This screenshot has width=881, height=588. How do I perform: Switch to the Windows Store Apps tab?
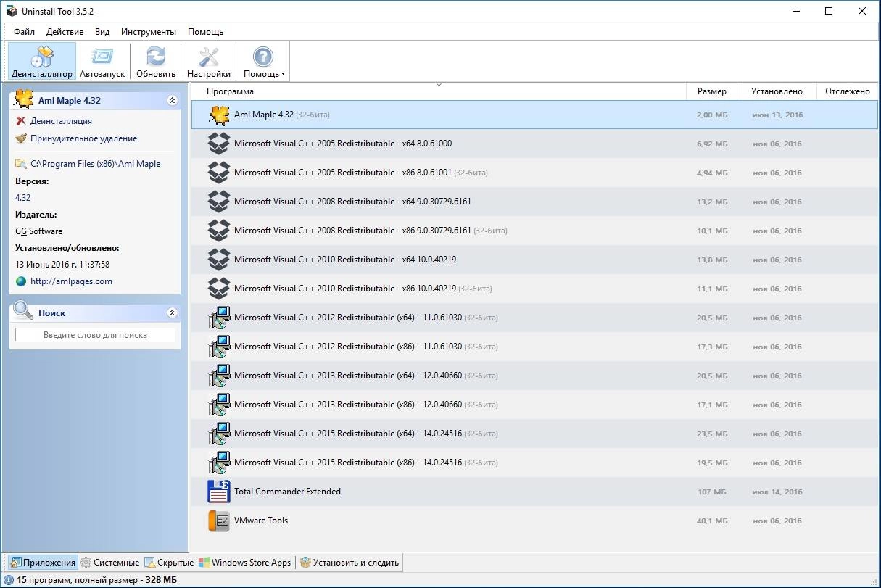tap(246, 563)
